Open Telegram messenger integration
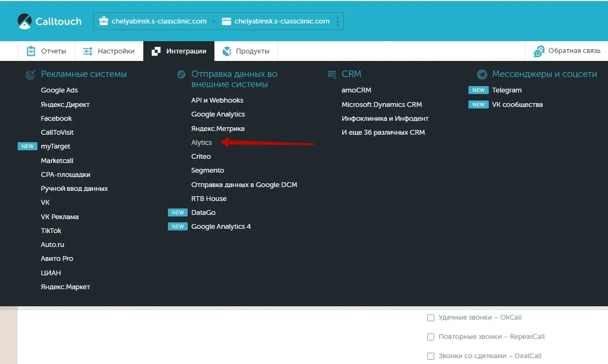This screenshot has height=364, width=608. click(x=507, y=90)
